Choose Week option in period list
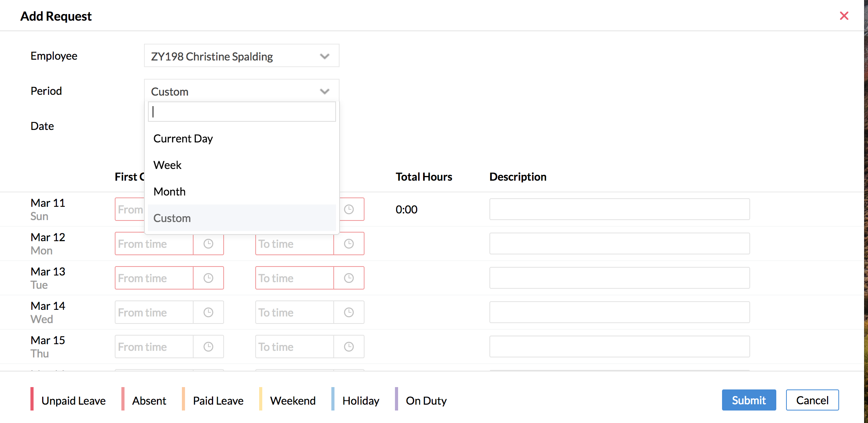 pos(167,165)
